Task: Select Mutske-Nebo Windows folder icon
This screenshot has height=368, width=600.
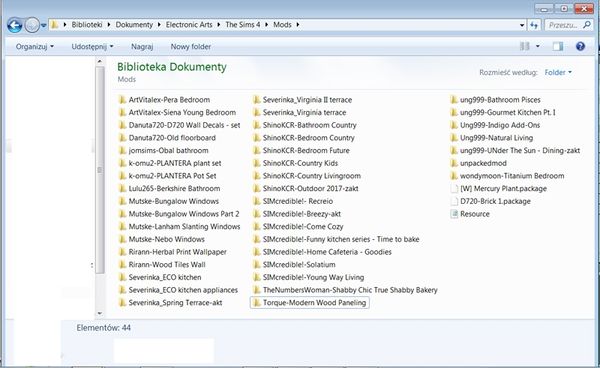Action: [122, 239]
